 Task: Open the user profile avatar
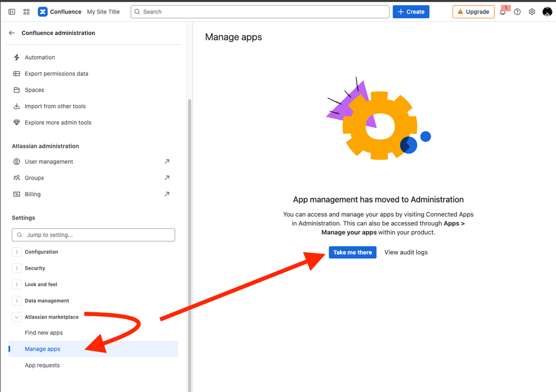(x=547, y=12)
